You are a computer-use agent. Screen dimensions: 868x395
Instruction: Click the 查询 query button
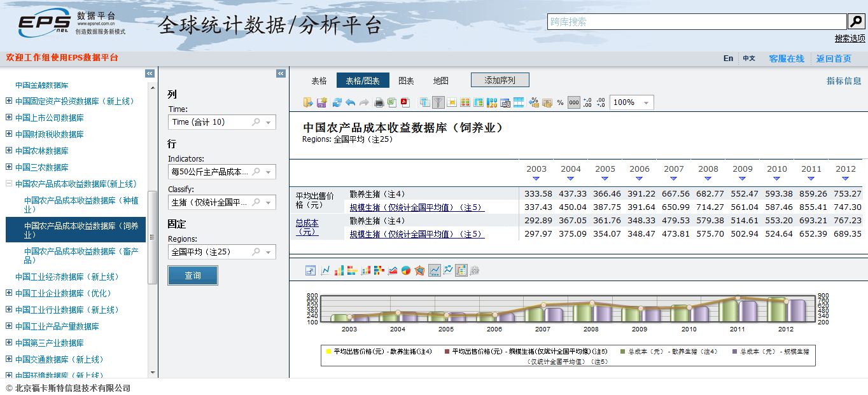pyautogui.click(x=193, y=275)
